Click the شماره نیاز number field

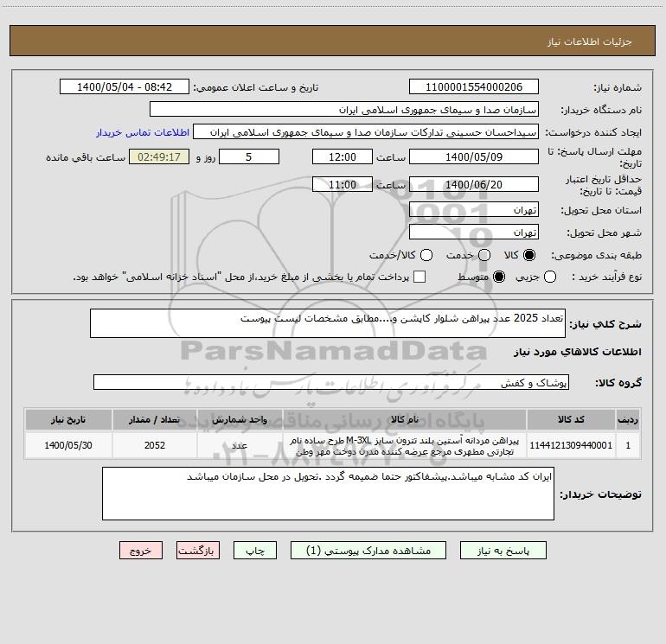(474, 86)
